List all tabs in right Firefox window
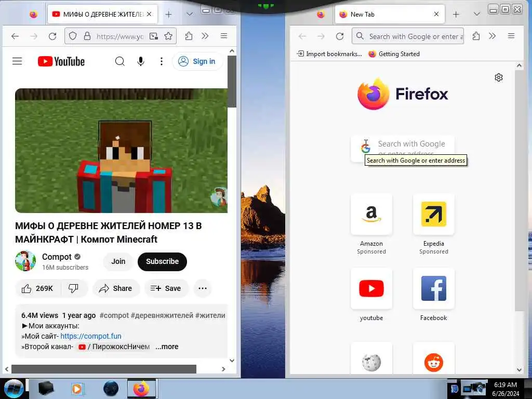 point(477,14)
